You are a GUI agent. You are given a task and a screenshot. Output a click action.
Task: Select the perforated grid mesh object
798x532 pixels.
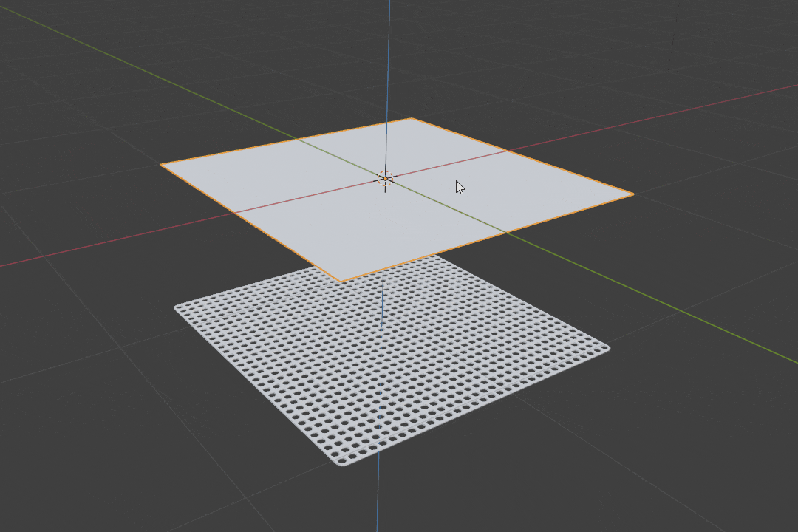coord(392,361)
